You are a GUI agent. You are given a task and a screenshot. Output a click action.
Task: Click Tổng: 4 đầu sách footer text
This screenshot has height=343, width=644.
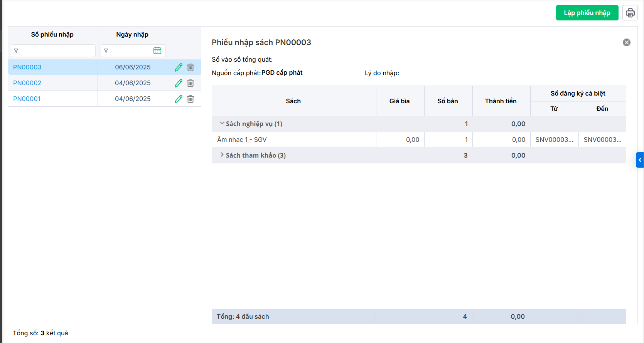243,316
